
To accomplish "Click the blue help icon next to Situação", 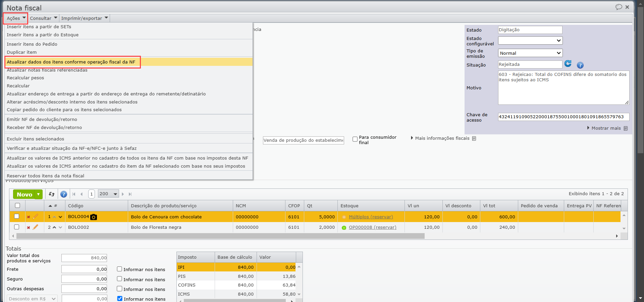I will [x=580, y=65].
